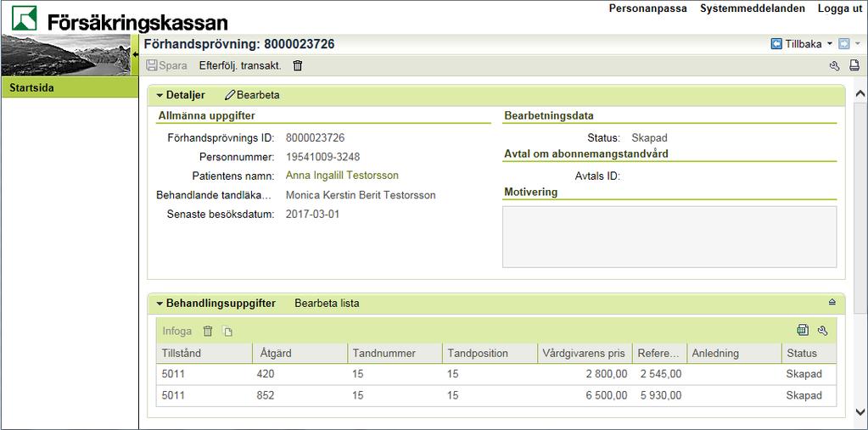
Task: Select the row with Åtgärd 852
Action: (x=496, y=396)
